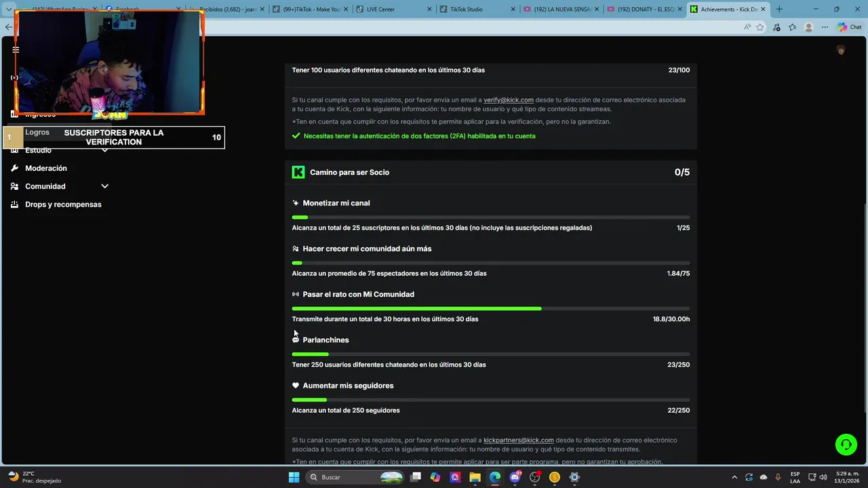Open the tab list dropdown at top left
Screen dimensions: 868x488
click(9, 9)
